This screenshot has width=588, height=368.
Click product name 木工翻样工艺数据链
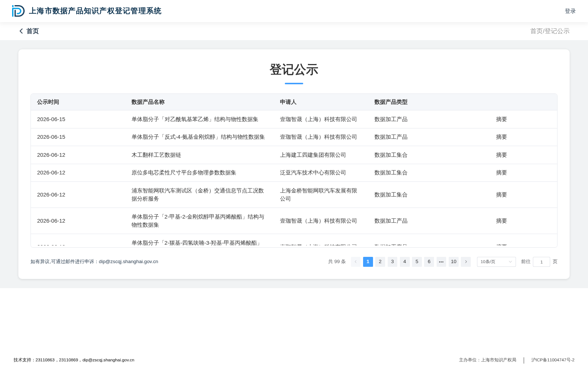click(x=156, y=155)
